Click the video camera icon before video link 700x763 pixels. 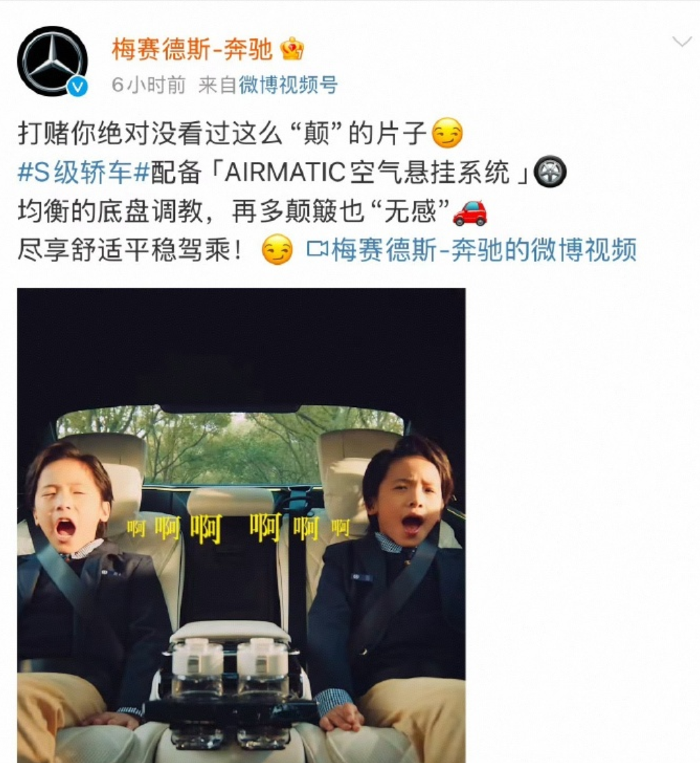317,250
